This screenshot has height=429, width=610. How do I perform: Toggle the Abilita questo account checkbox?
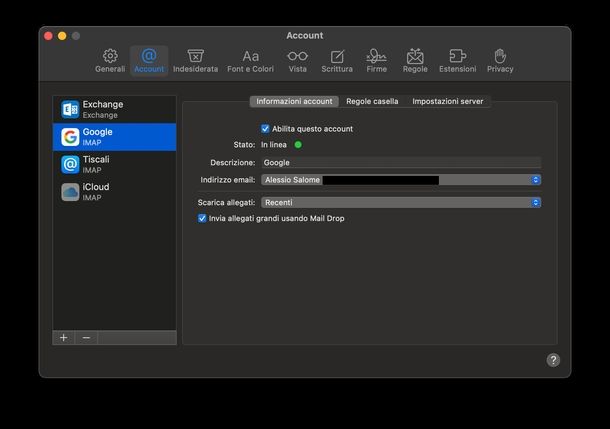pos(265,129)
